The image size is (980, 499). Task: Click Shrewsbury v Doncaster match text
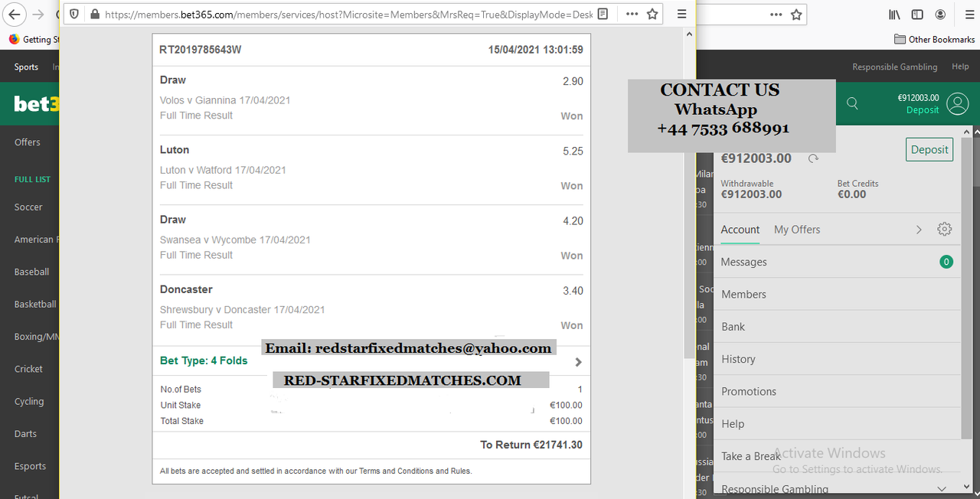243,310
